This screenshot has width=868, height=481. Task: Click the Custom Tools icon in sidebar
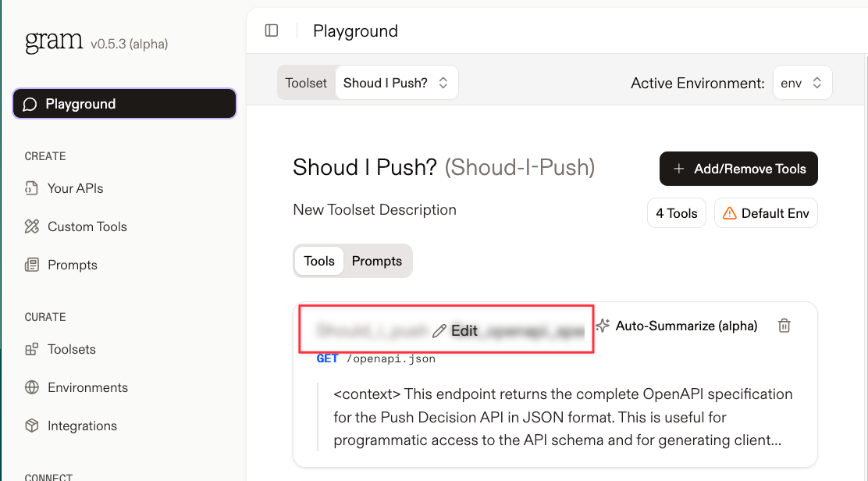31,226
